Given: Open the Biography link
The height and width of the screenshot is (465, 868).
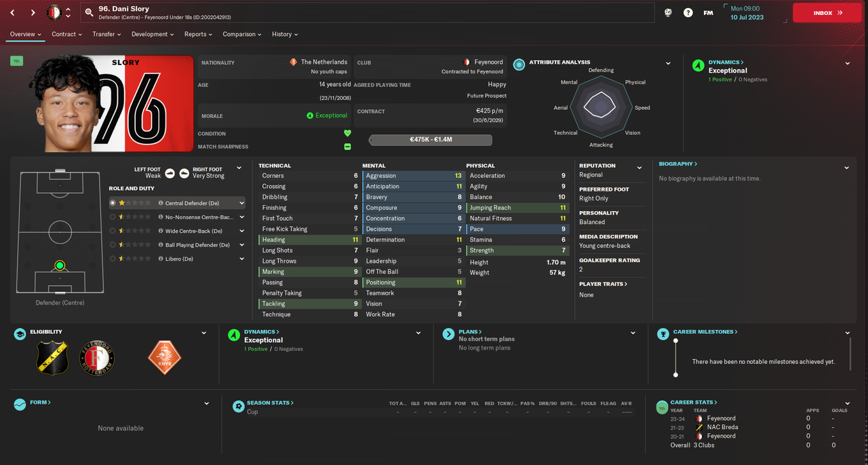Looking at the screenshot, I should pyautogui.click(x=678, y=164).
